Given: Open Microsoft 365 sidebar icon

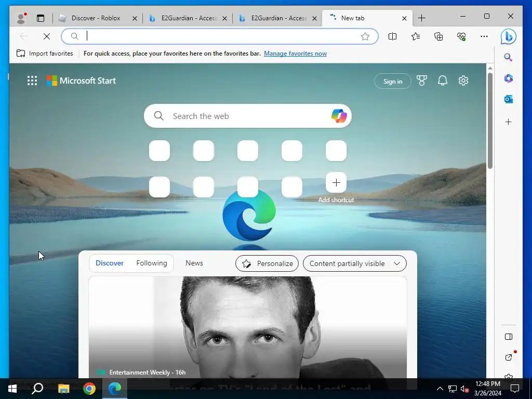Looking at the screenshot, I should click(x=508, y=78).
